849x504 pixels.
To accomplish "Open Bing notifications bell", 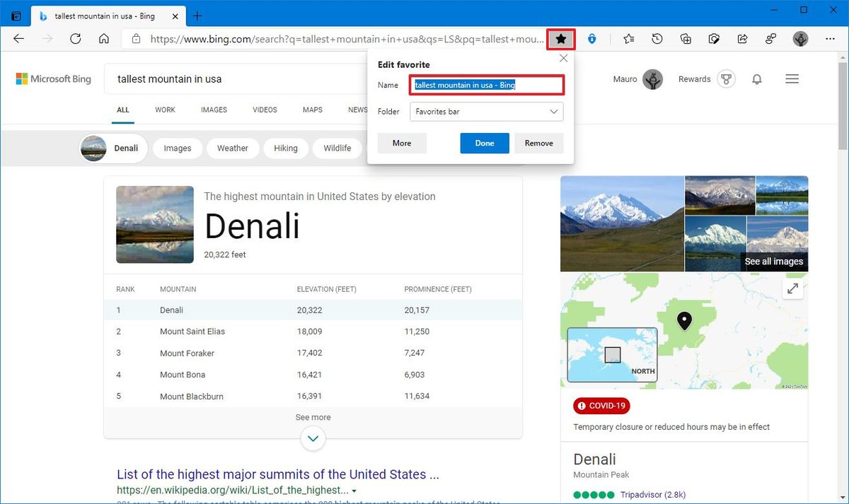I will pos(757,79).
